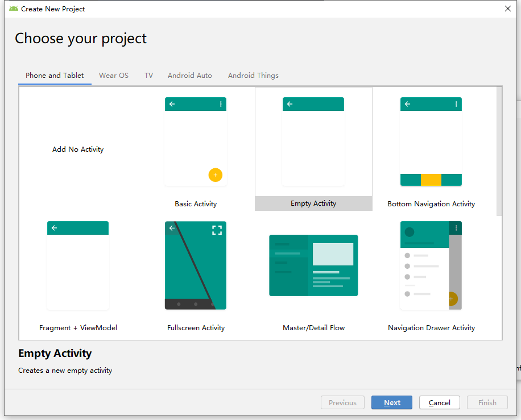Select the Navigation Drawer Activity template thumbnail

(x=431, y=265)
